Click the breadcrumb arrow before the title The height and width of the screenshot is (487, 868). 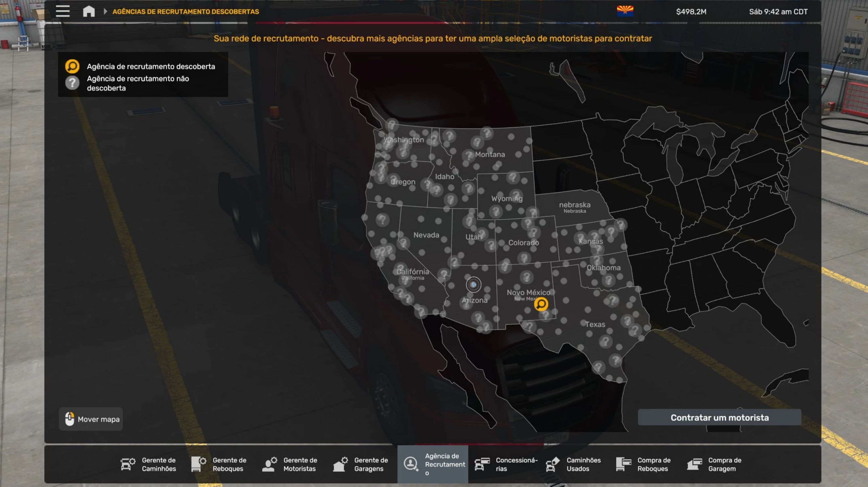click(x=105, y=11)
